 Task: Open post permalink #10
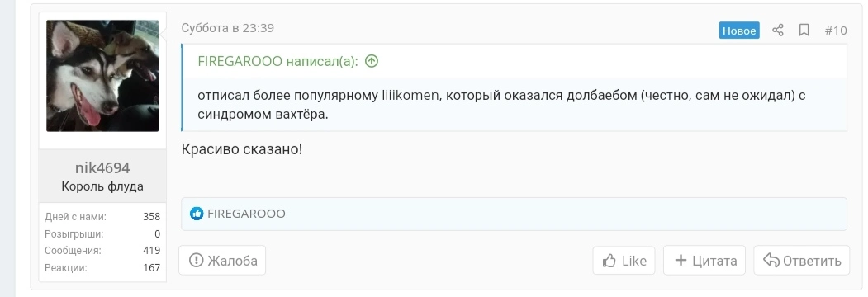835,31
